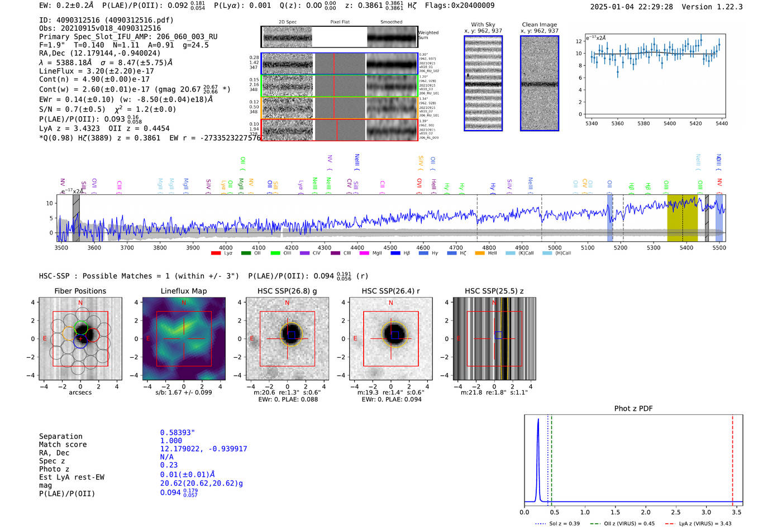Select the (K)CaII light blue swatch
The image size is (782, 532).
pyautogui.click(x=510, y=253)
